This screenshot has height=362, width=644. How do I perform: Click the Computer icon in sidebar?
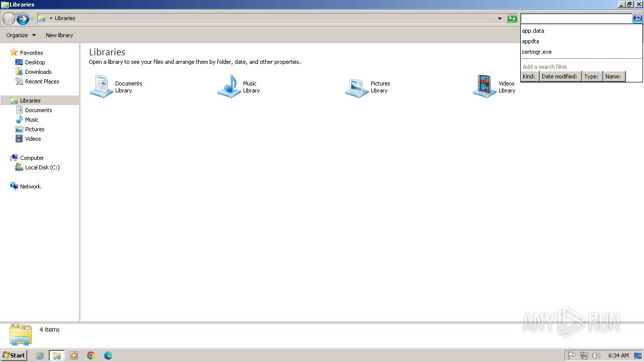(14, 158)
